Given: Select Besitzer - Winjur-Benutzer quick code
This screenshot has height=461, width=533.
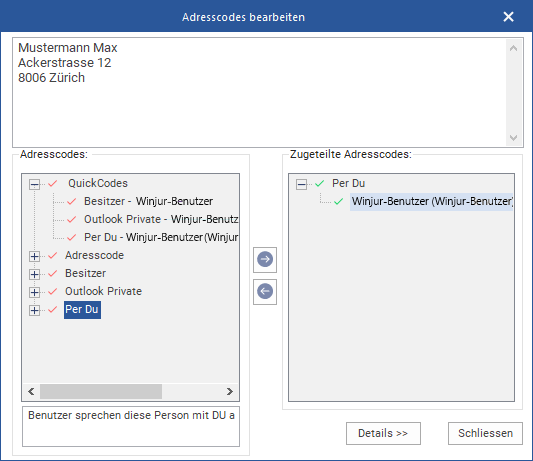Looking at the screenshot, I should (149, 201).
